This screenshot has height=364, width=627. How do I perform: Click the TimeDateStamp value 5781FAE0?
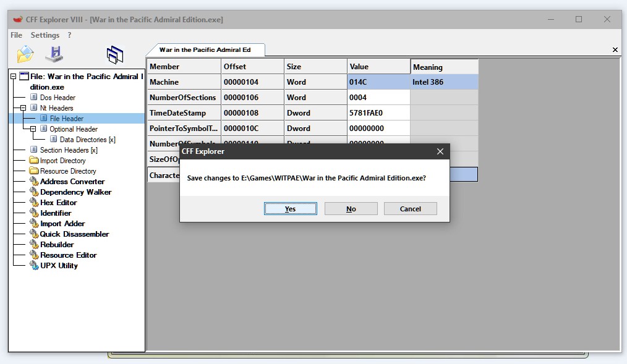[378, 113]
